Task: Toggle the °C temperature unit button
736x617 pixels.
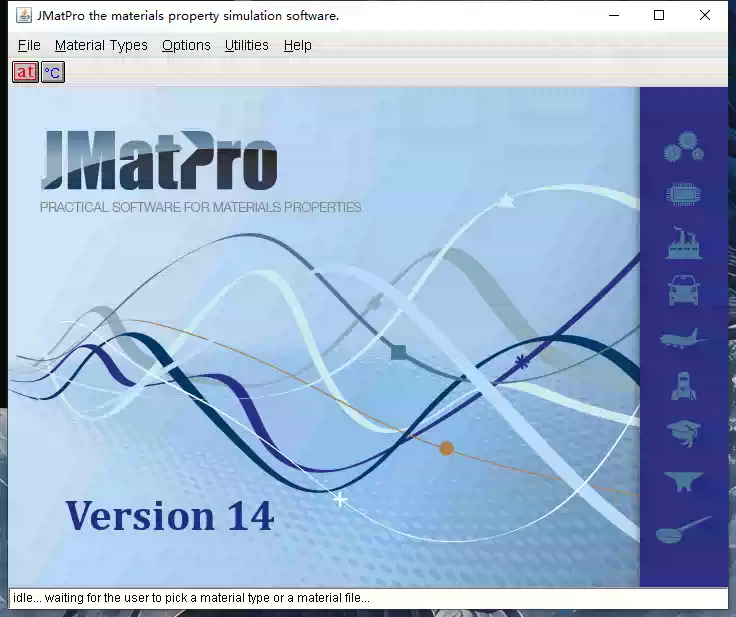Action: tap(53, 72)
